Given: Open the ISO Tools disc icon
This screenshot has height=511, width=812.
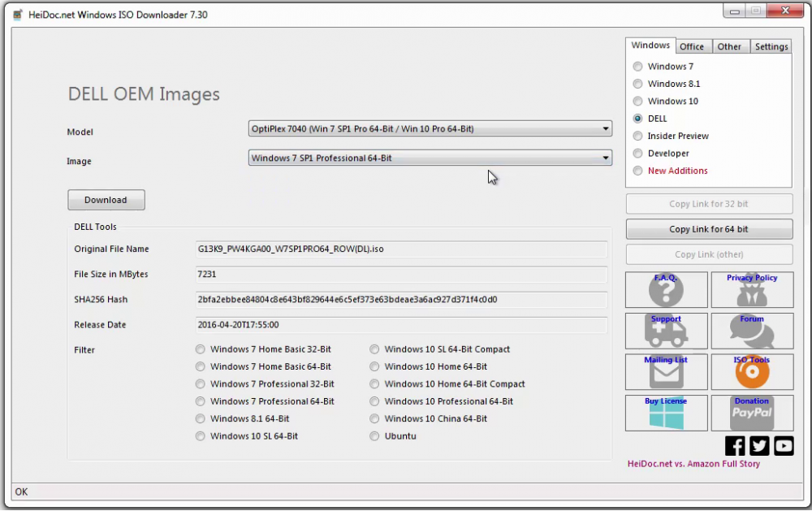Looking at the screenshot, I should pyautogui.click(x=751, y=372).
